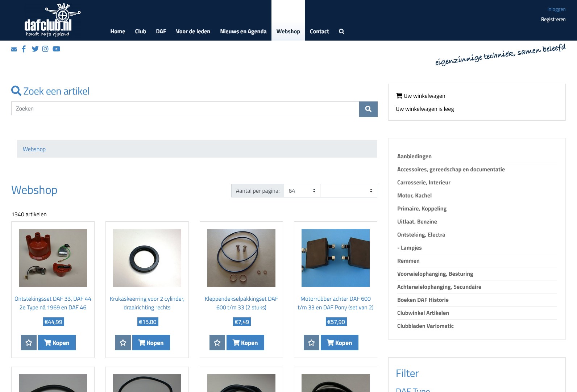Click the Webshop breadcrumb link
The width and height of the screenshot is (577, 392).
point(34,149)
